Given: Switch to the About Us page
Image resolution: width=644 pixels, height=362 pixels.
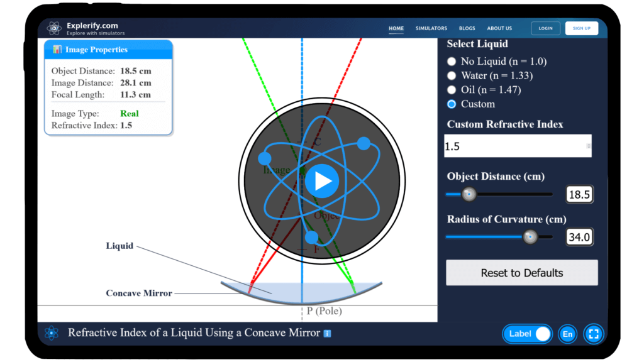Looking at the screenshot, I should click(499, 28).
